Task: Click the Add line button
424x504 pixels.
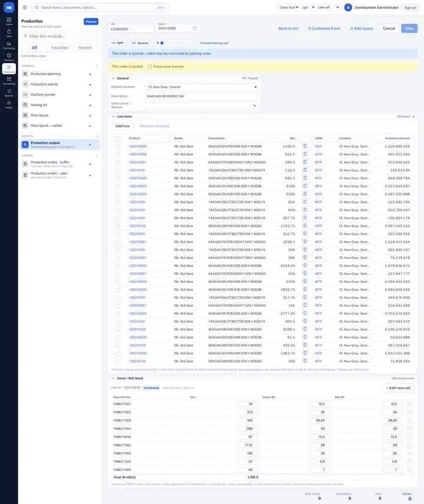Action: pos(122,126)
